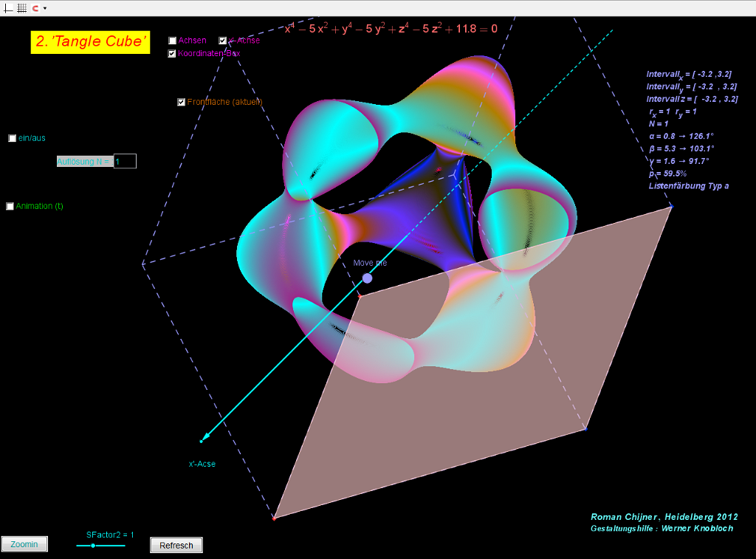The image size is (756, 559).
Task: Click the Auflösung N input field
Action: coord(125,161)
